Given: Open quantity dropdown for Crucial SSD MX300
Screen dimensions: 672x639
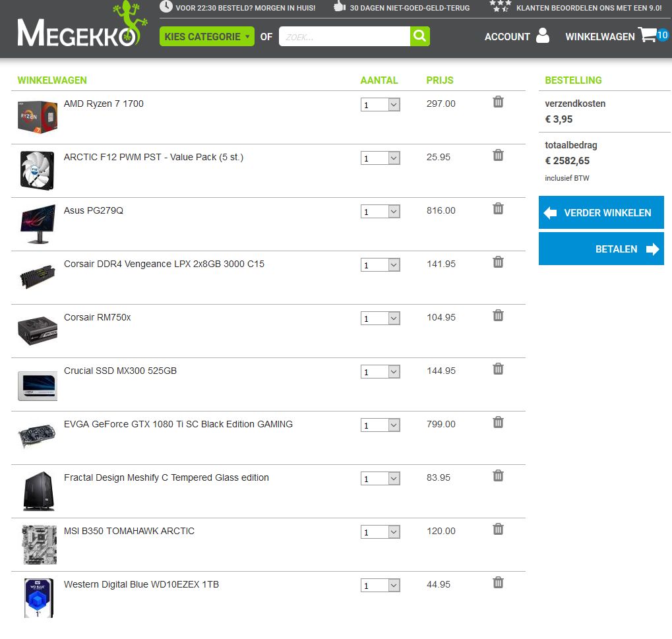Looking at the screenshot, I should [380, 371].
